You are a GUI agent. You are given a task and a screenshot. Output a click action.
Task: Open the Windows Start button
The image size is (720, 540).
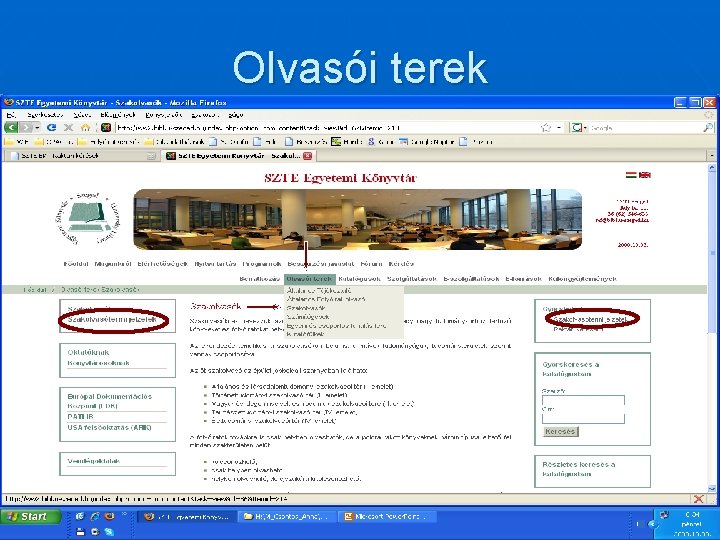coord(31,517)
